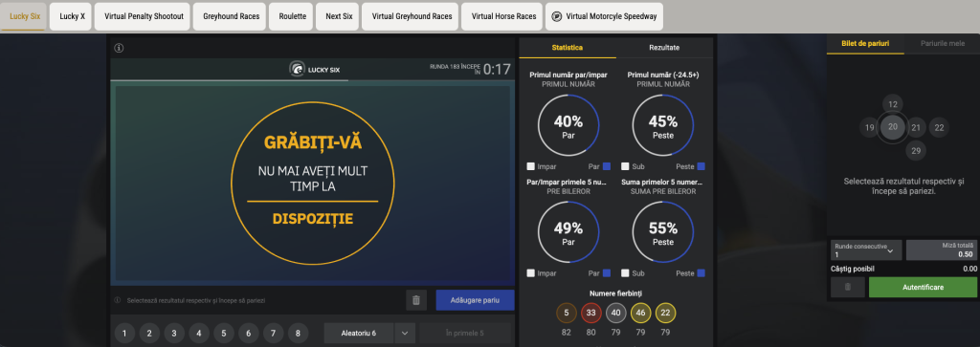Image resolution: width=980 pixels, height=347 pixels.
Task: Click ball 19 in bet slip illustration
Action: [869, 127]
